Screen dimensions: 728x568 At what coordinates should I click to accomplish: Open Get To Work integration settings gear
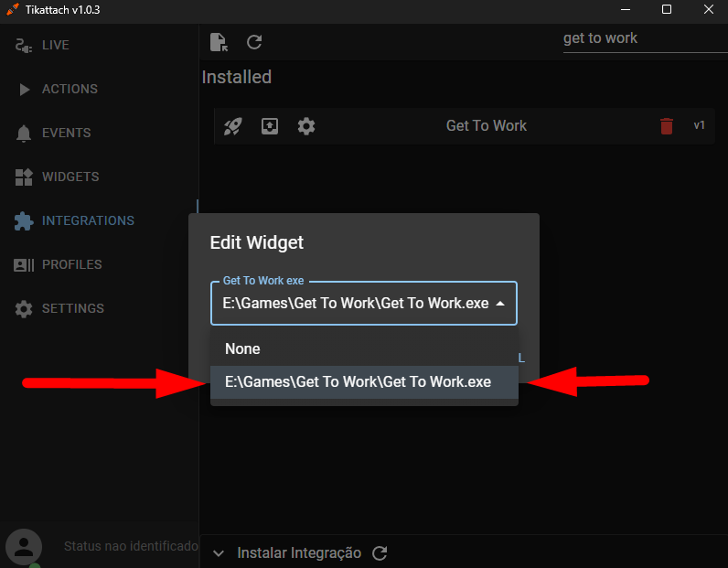tap(306, 126)
